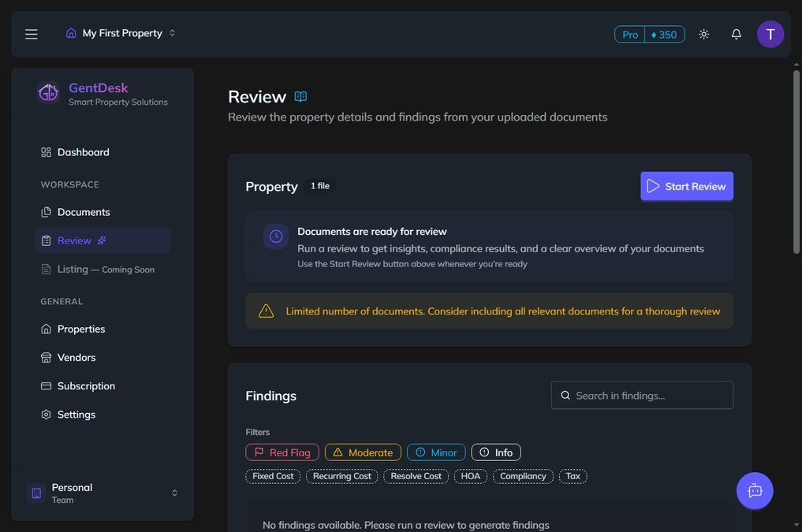Screen dimensions: 802x532
Task: Expand the My First Property selector
Action: [x=121, y=33]
